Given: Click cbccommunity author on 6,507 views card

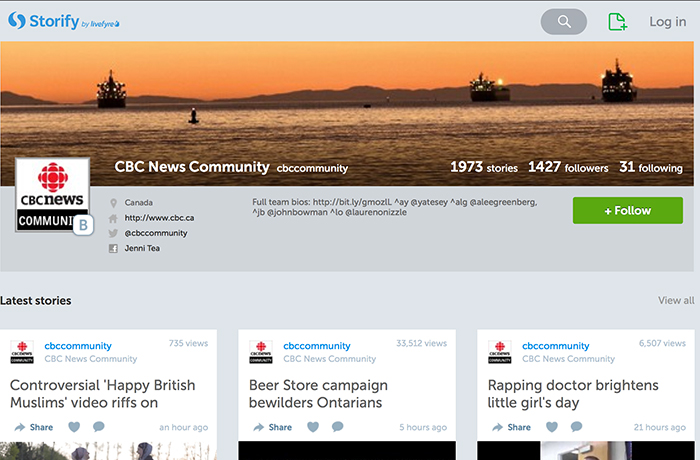Looking at the screenshot, I should click(555, 346).
